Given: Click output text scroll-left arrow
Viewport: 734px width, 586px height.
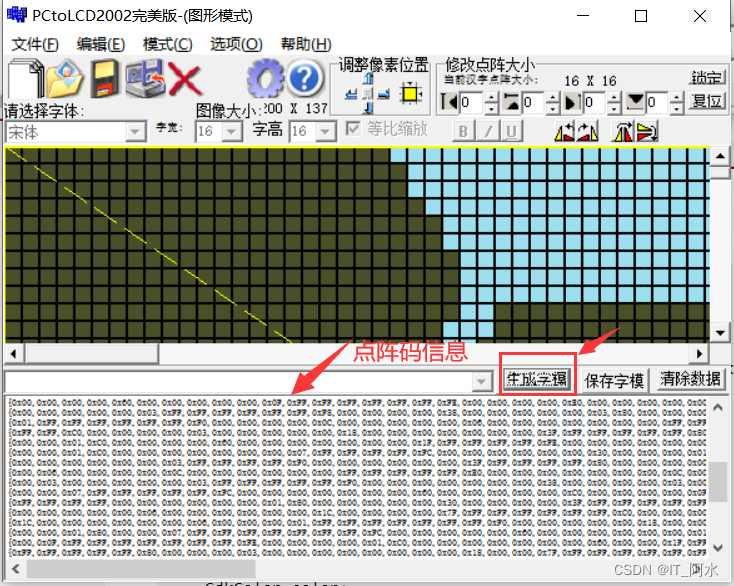Looking at the screenshot, I should tap(16, 569).
